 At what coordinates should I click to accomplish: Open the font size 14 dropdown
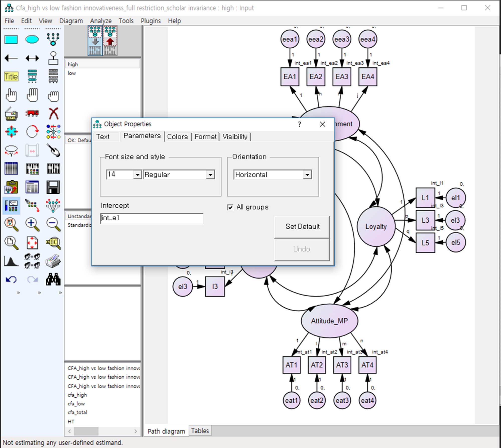click(137, 175)
